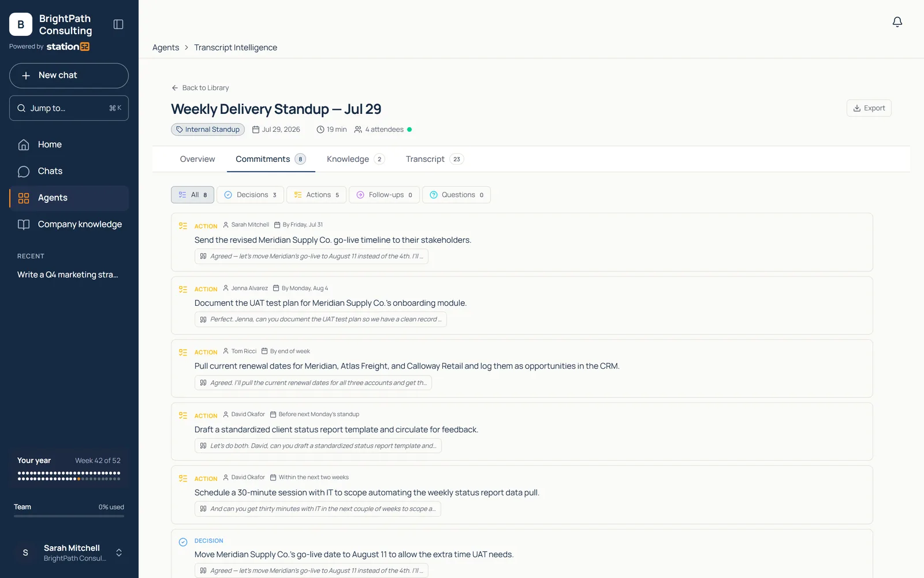Click the quote icon in Meridian timeline action
Screen dimensions: 924x578
(x=203, y=256)
